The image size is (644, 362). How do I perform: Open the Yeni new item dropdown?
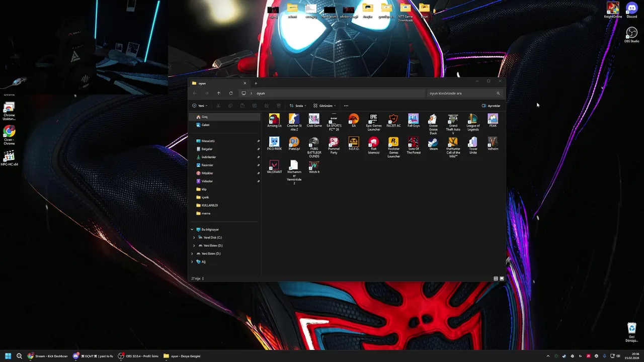pyautogui.click(x=200, y=106)
